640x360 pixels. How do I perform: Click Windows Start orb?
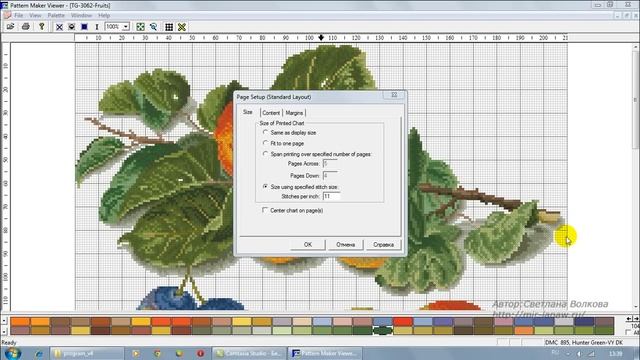pos(13,353)
